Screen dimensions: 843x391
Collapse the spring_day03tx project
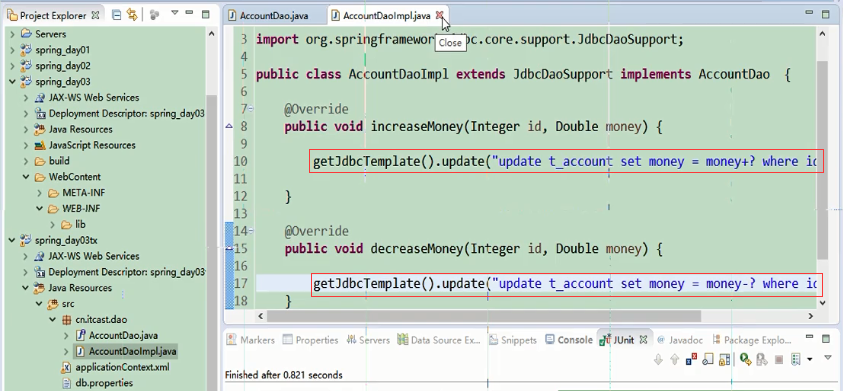pyautogui.click(x=12, y=240)
